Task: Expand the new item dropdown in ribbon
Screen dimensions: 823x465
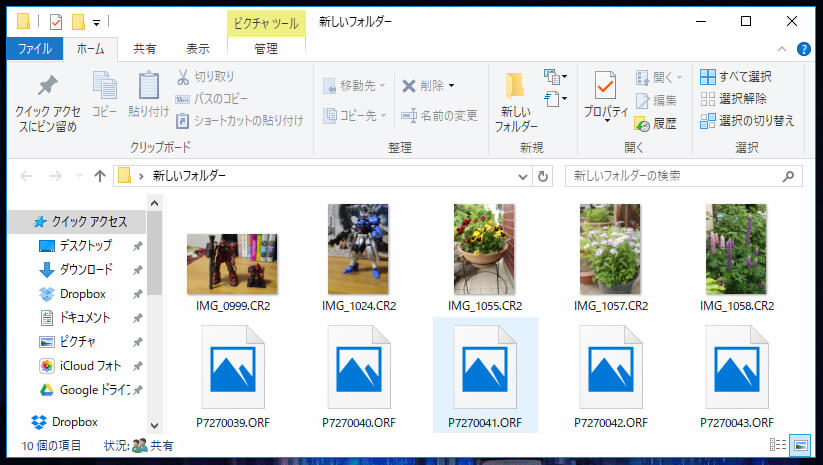Action: click(555, 77)
